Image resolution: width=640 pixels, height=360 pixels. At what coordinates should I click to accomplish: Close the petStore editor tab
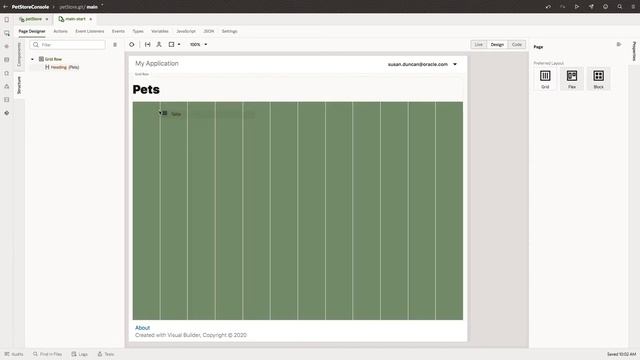pos(47,19)
